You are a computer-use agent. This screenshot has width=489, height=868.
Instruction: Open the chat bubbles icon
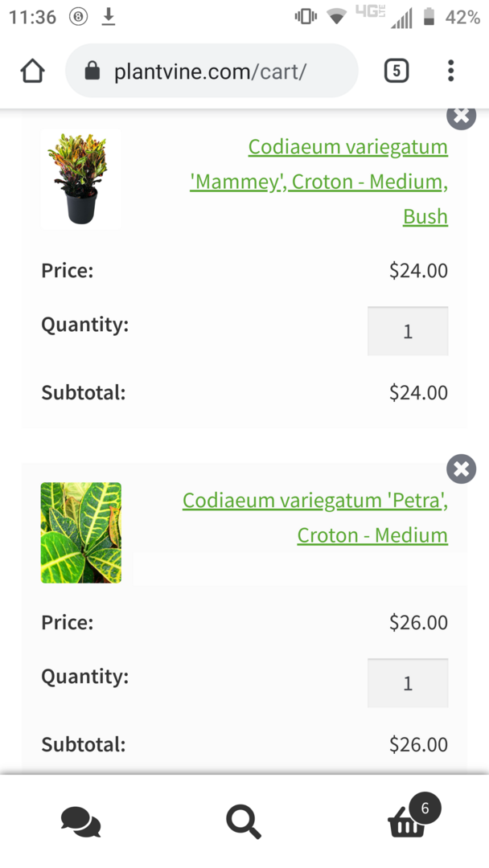[81, 821]
